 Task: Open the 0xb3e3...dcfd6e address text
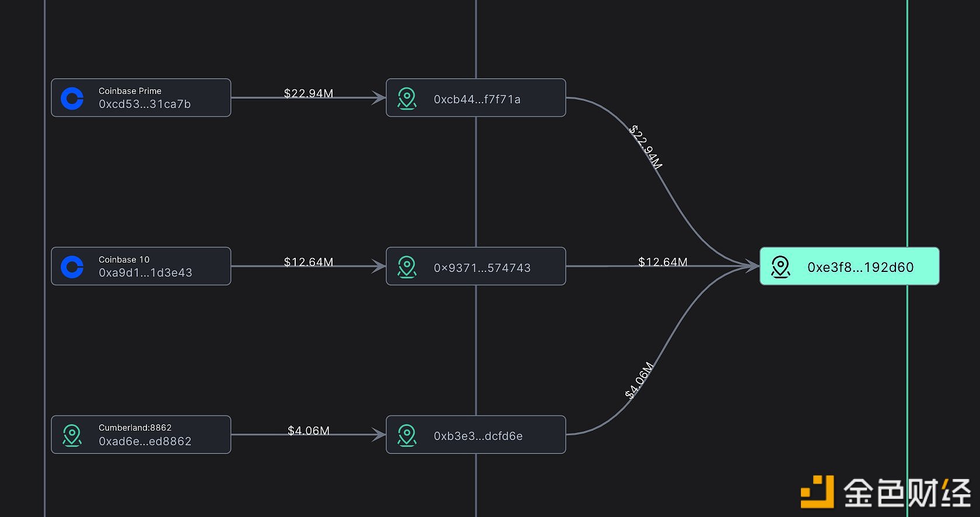coord(478,436)
